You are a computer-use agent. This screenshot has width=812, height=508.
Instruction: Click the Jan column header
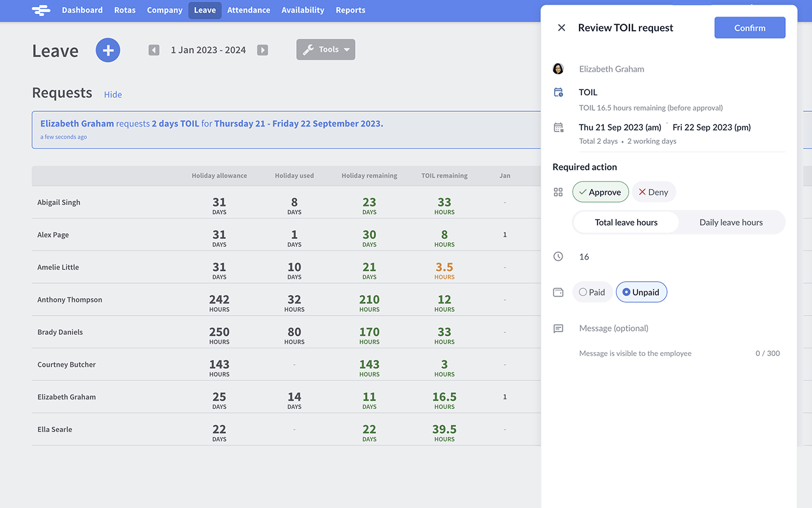click(x=505, y=176)
